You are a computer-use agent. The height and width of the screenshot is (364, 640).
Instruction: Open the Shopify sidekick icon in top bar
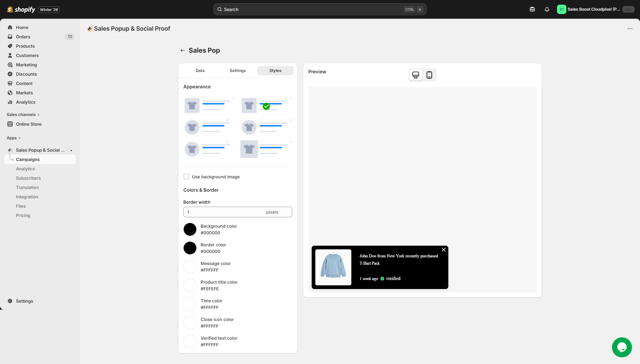[x=532, y=9]
